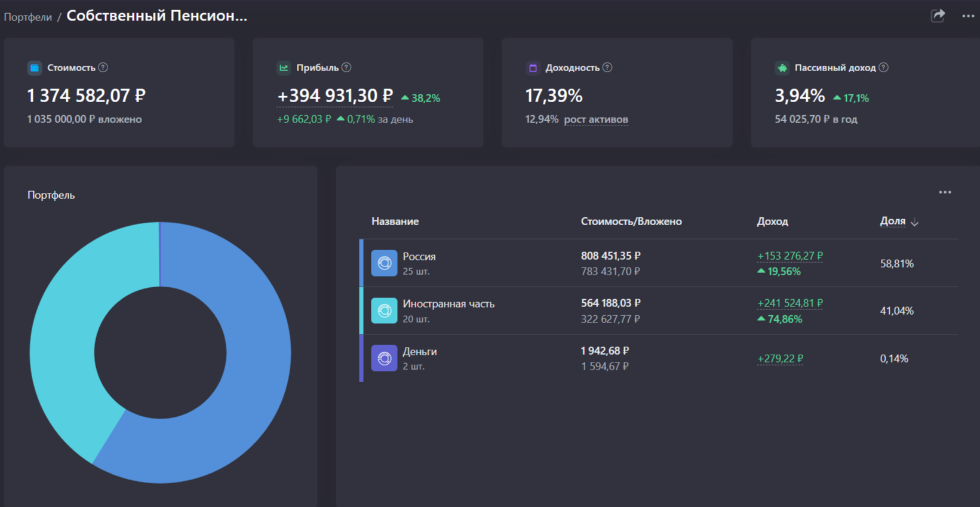Click Деньги income +279,22 ₽
Viewport: 980px width, 507px height.
pyautogui.click(x=780, y=359)
